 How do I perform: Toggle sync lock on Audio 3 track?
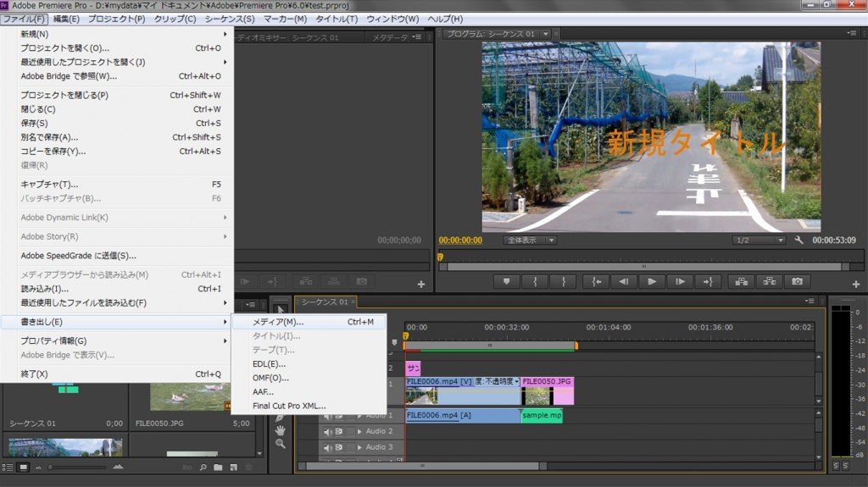point(339,447)
